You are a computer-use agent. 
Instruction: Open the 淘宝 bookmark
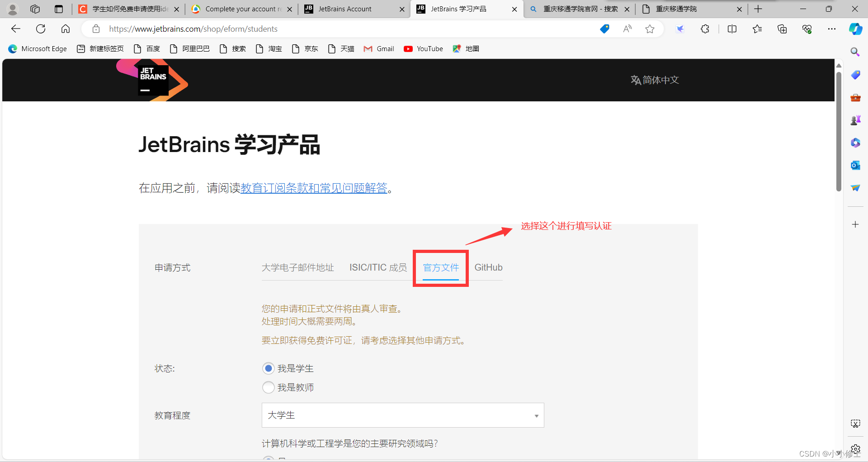(x=269, y=49)
